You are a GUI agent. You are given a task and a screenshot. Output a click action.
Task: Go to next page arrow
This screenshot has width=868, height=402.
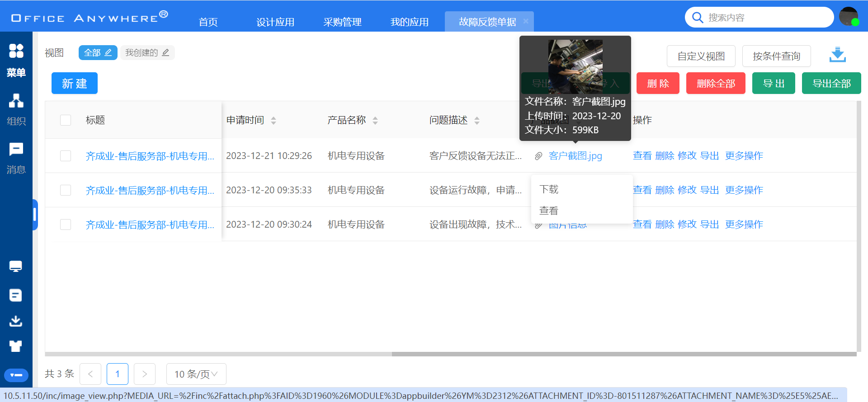[x=145, y=374]
